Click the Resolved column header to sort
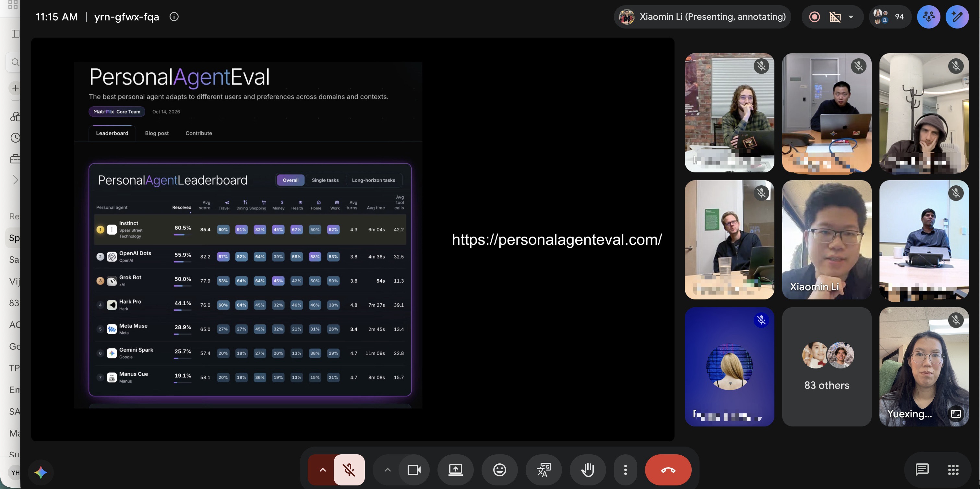980x489 pixels. [182, 208]
